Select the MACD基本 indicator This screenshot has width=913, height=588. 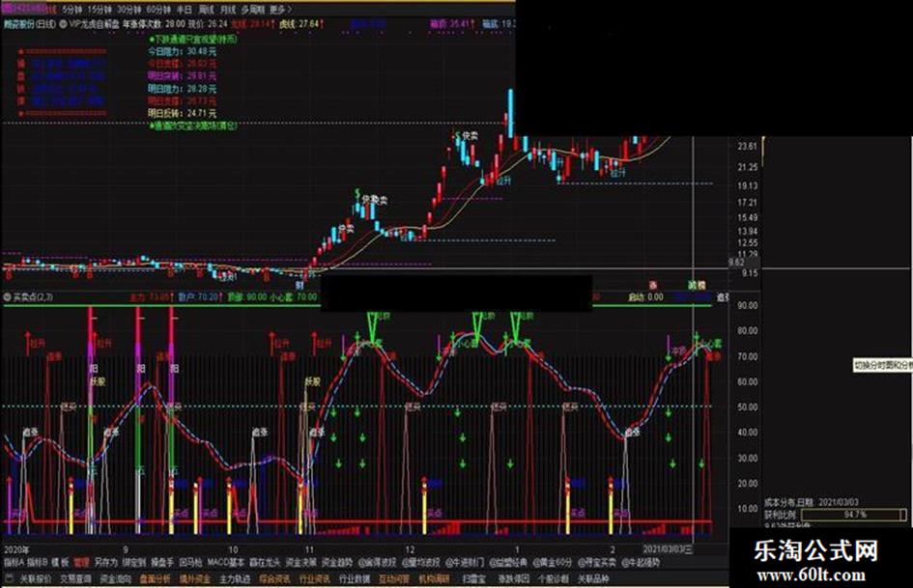226,562
